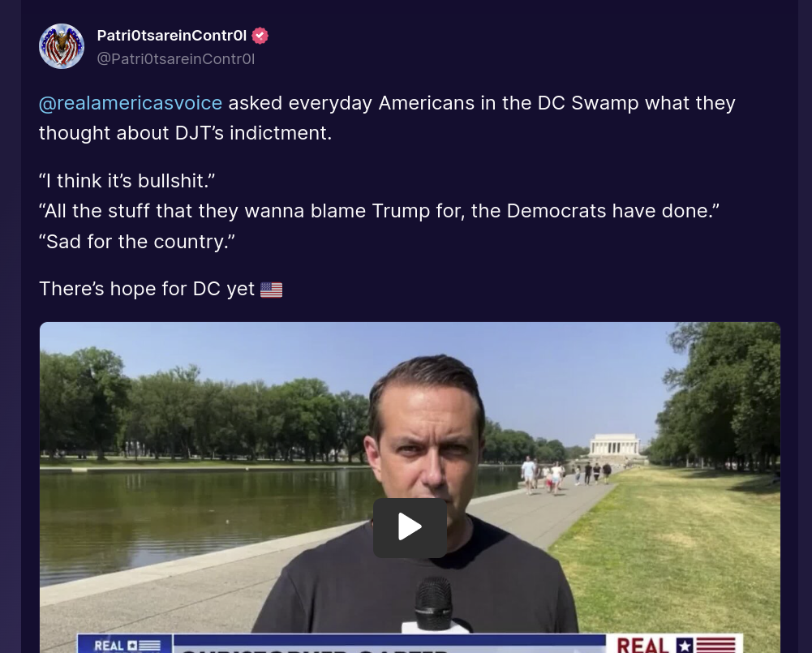
Task: Open the @realamericasvoice mention link
Action: pyautogui.click(x=131, y=103)
